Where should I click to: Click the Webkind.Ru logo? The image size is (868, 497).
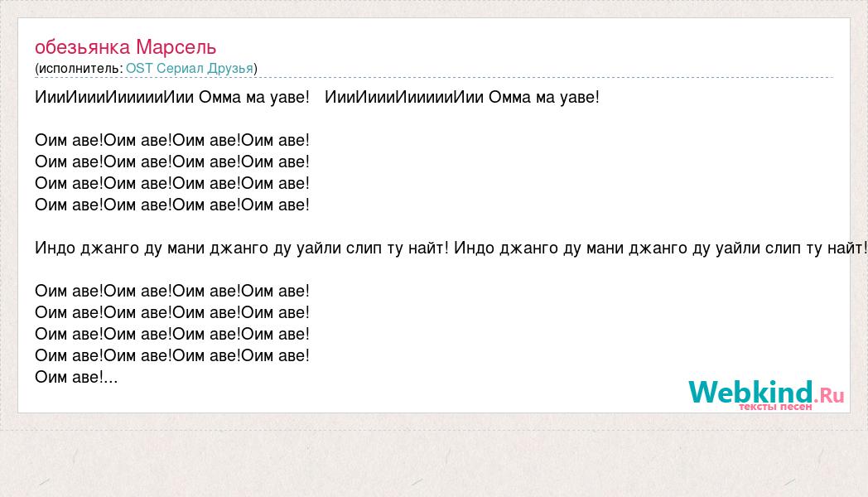[x=766, y=394]
